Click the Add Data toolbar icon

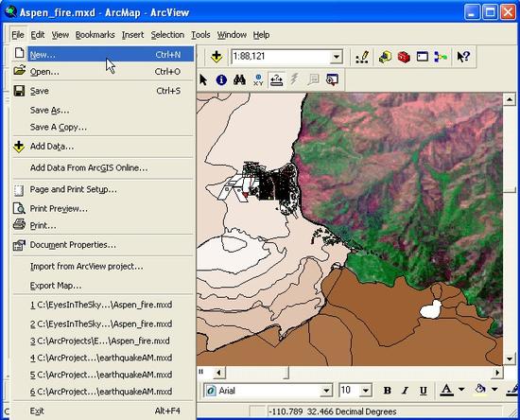(x=217, y=57)
